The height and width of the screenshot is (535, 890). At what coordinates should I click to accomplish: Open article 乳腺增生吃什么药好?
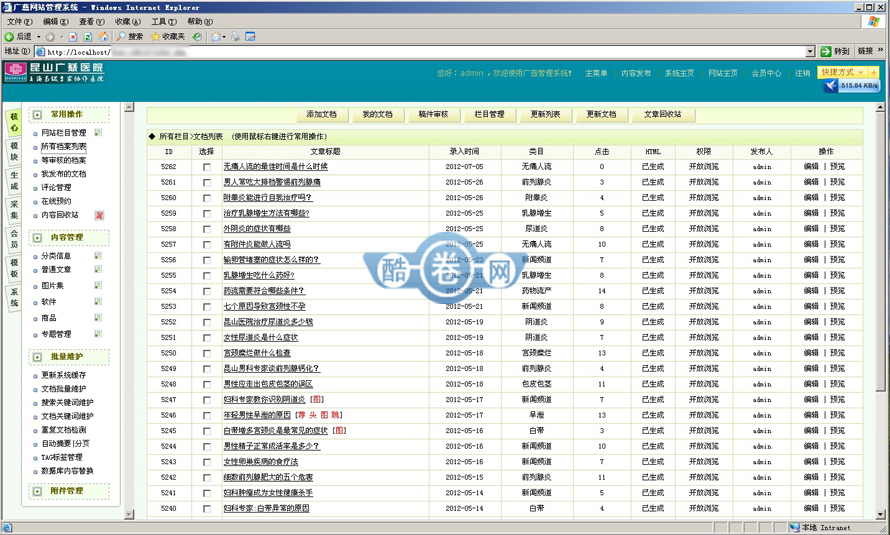pyautogui.click(x=259, y=276)
